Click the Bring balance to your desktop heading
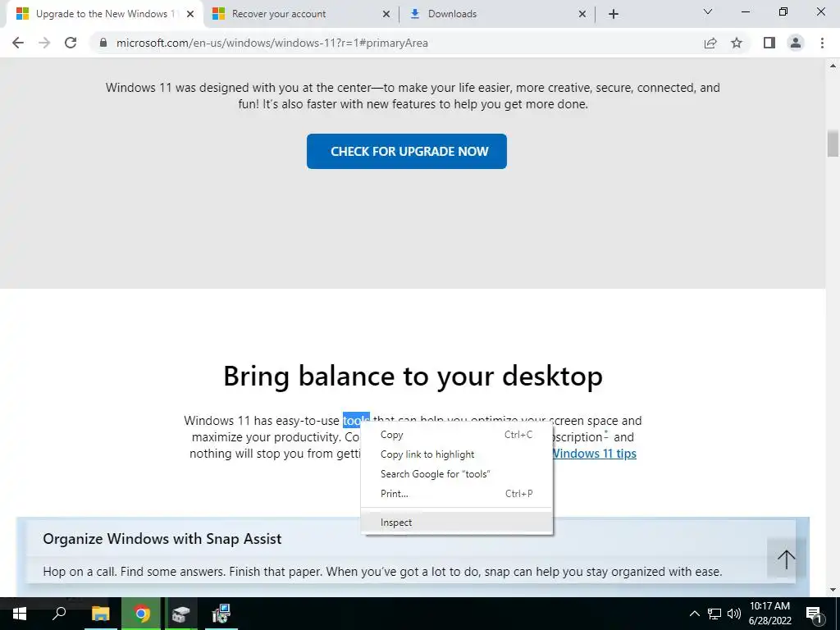This screenshot has width=840, height=630. point(413,376)
